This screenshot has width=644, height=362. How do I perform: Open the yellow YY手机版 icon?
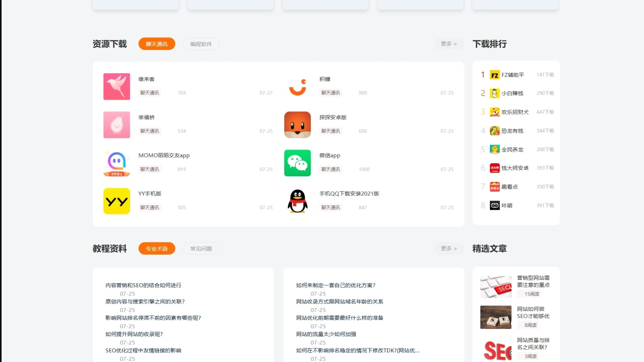[x=116, y=201]
